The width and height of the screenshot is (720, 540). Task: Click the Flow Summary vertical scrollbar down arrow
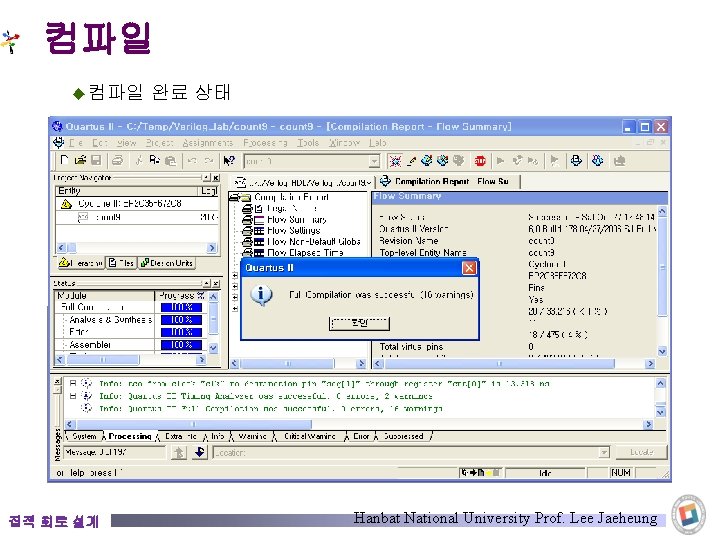coord(662,351)
